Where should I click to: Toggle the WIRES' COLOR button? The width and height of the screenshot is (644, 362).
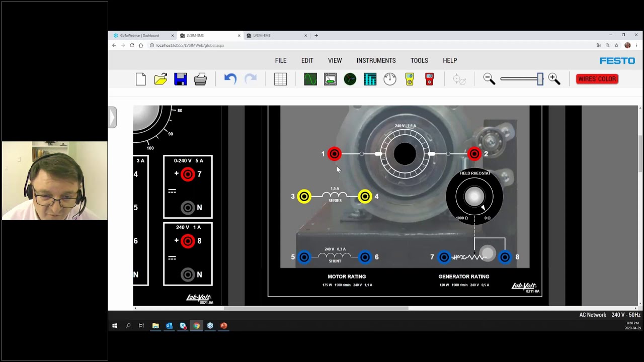pos(597,79)
